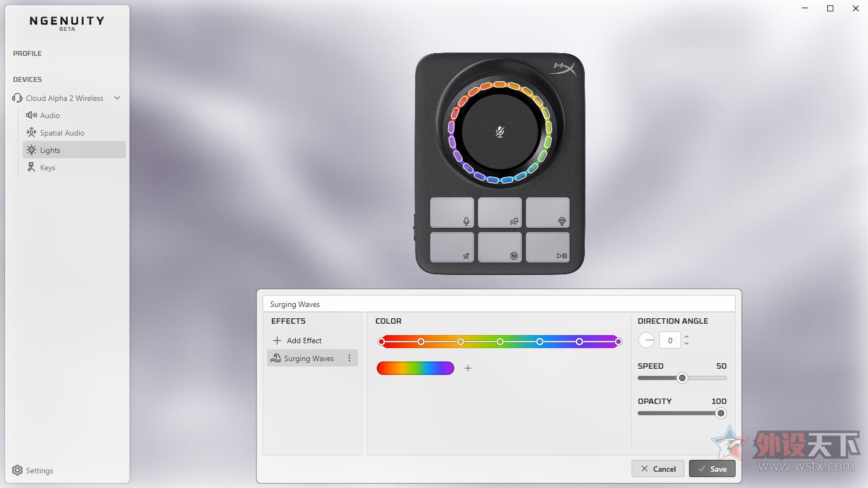868x488 pixels.
Task: Decrease direction angle with down arrow
Action: coord(686,344)
